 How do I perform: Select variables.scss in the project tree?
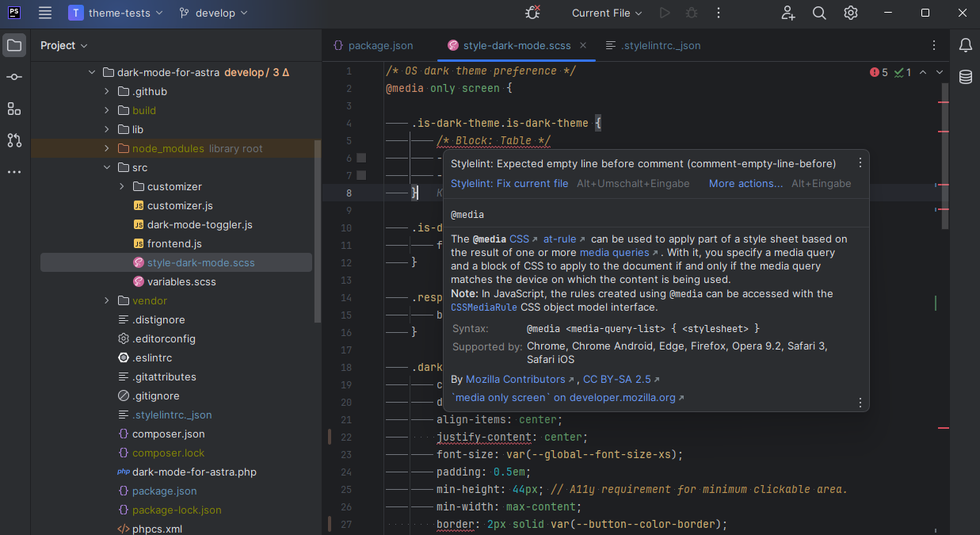(181, 281)
